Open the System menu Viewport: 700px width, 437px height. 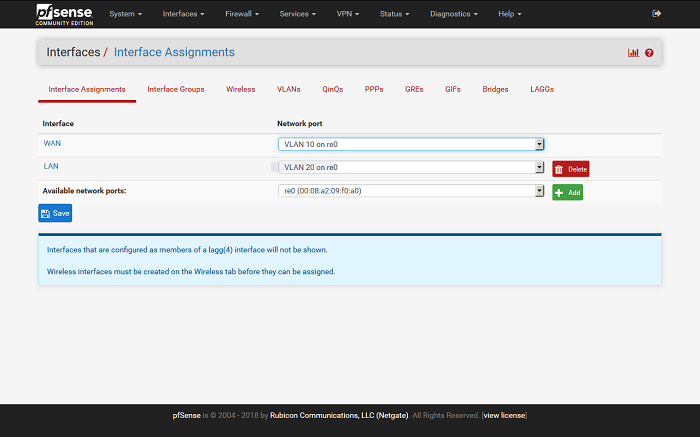125,14
